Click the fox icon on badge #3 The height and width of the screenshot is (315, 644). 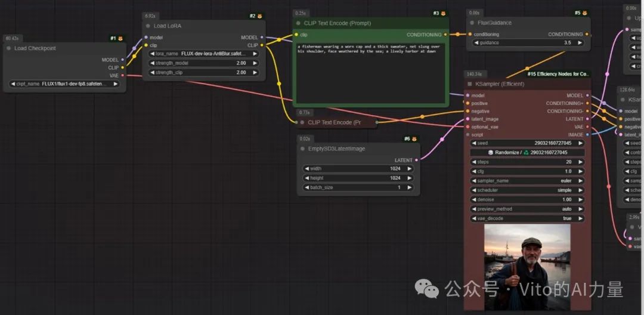[x=443, y=14]
